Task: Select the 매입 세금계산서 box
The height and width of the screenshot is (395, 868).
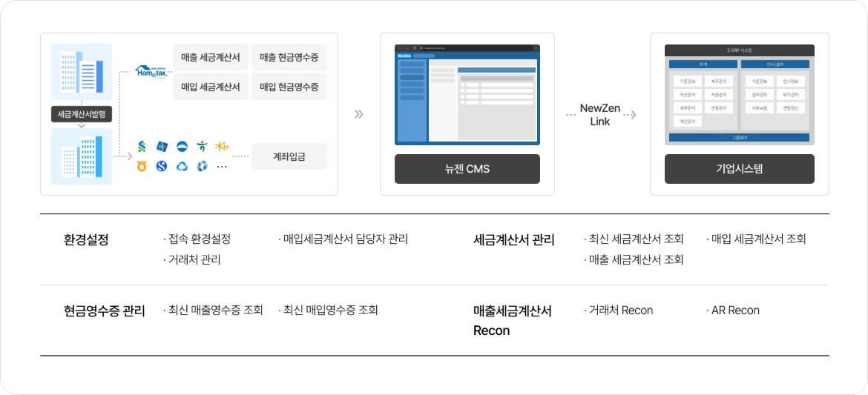Action: [x=211, y=87]
